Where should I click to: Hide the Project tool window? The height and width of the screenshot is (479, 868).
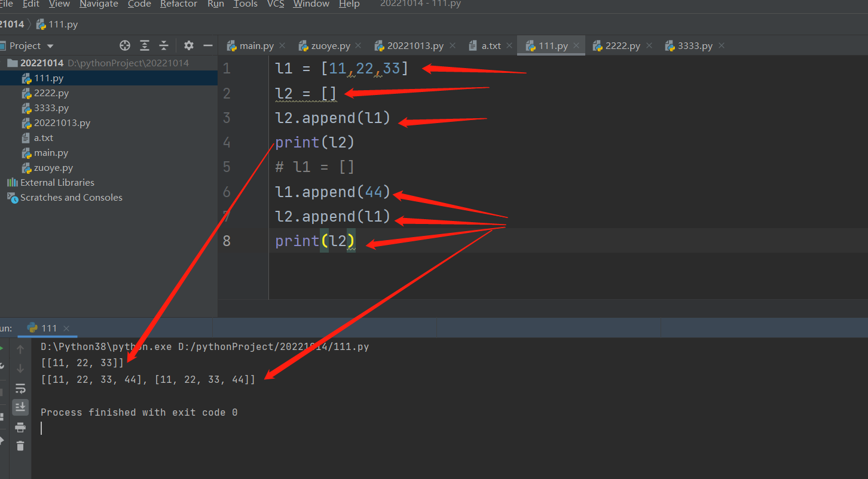coord(208,45)
